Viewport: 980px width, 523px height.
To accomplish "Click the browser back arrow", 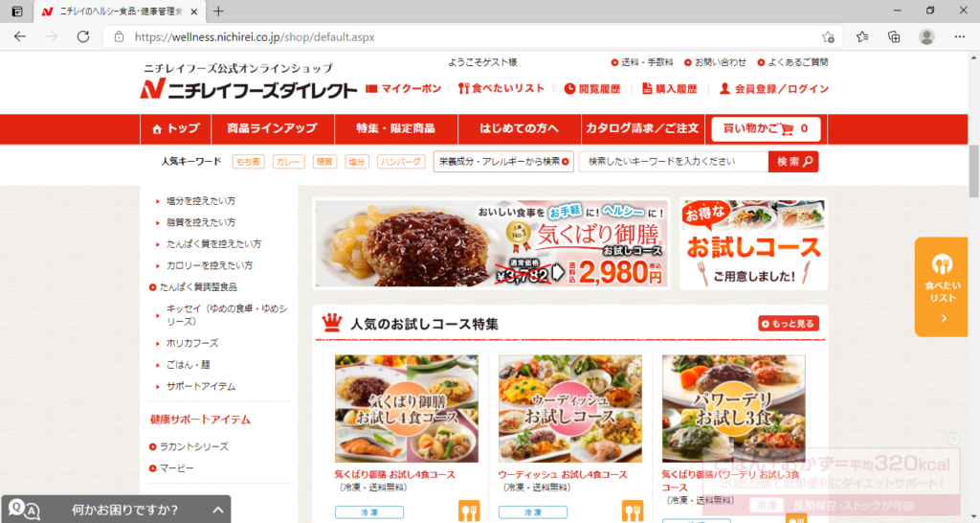I will point(20,37).
